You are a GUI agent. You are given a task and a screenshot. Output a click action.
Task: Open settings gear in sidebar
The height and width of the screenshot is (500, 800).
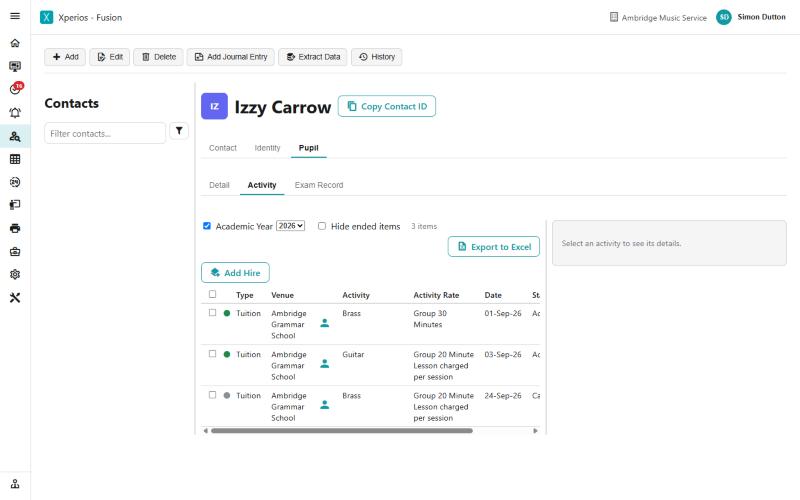15,274
